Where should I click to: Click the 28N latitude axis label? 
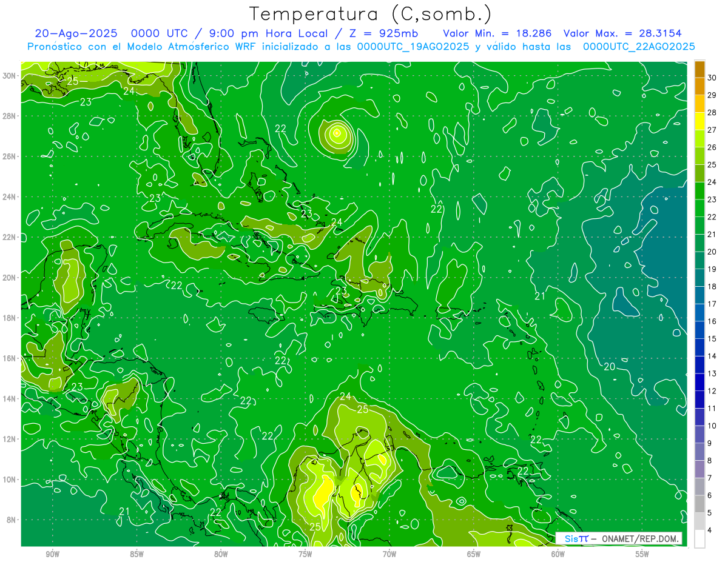(10, 116)
